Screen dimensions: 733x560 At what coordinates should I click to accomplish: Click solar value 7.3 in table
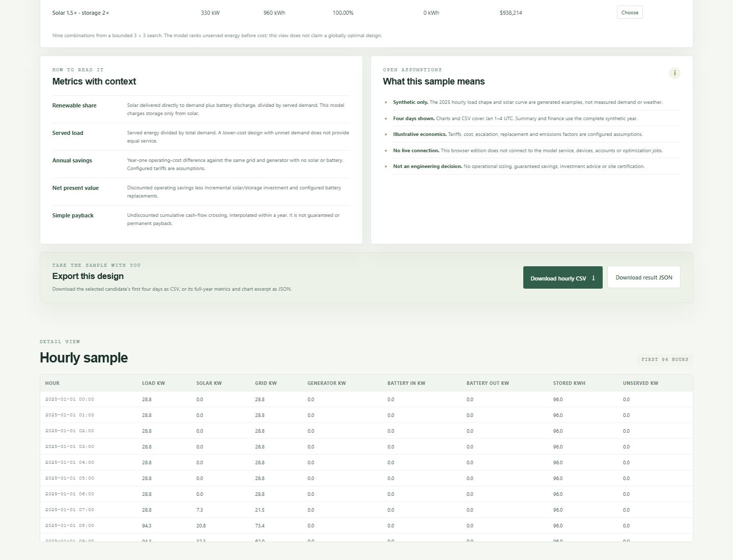pyautogui.click(x=200, y=510)
